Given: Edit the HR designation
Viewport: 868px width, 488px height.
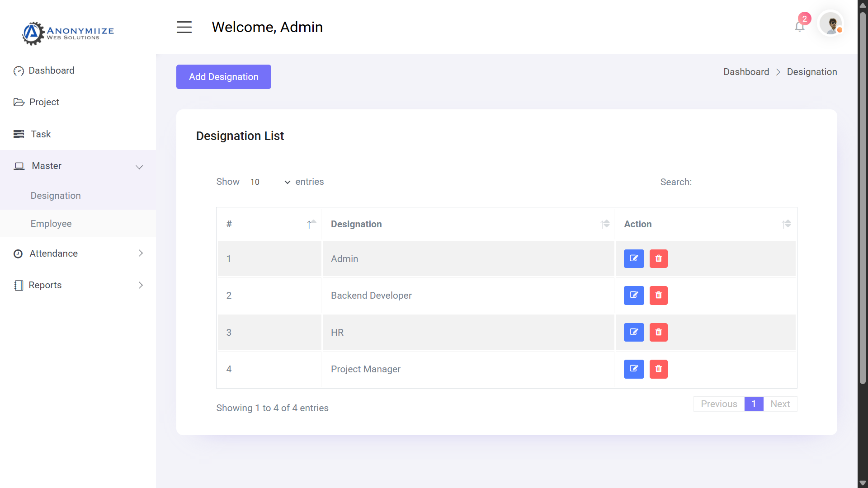Looking at the screenshot, I should [x=634, y=333].
